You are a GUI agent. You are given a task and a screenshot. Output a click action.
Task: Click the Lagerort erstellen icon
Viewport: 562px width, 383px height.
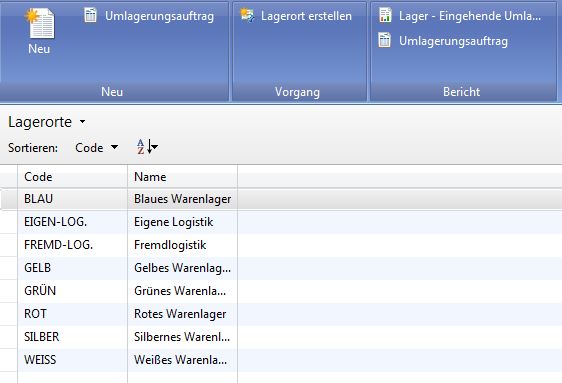coord(247,15)
